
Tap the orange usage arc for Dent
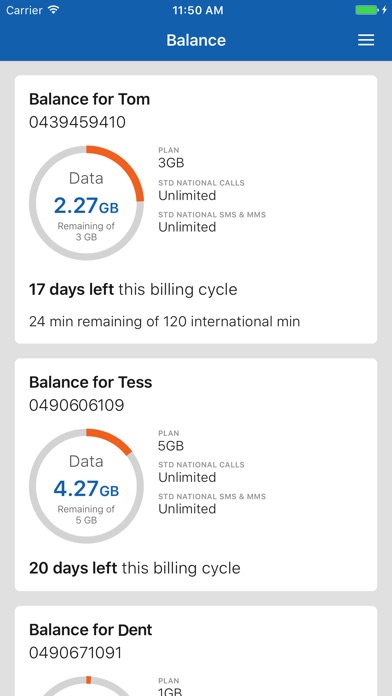pyautogui.click(x=88, y=680)
